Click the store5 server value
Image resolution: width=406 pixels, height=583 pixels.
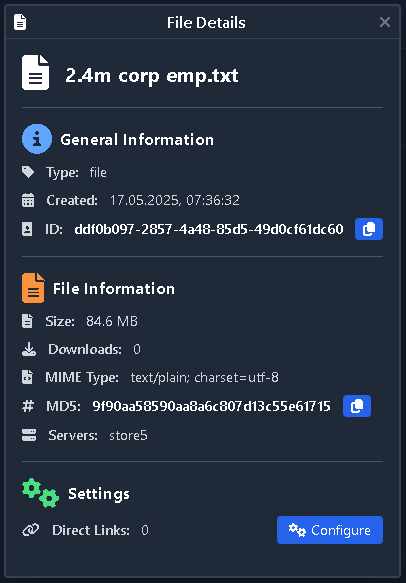pyautogui.click(x=128, y=435)
